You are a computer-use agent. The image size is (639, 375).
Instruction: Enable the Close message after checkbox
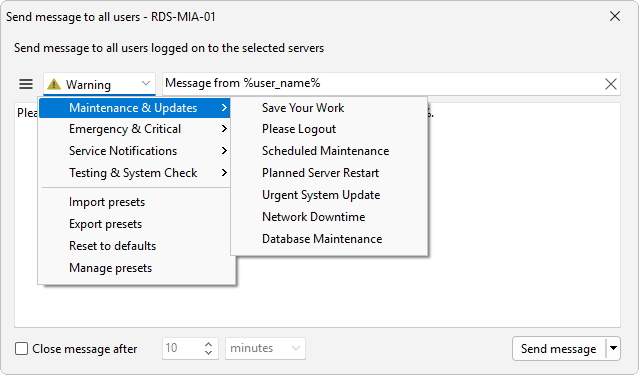click(x=22, y=349)
